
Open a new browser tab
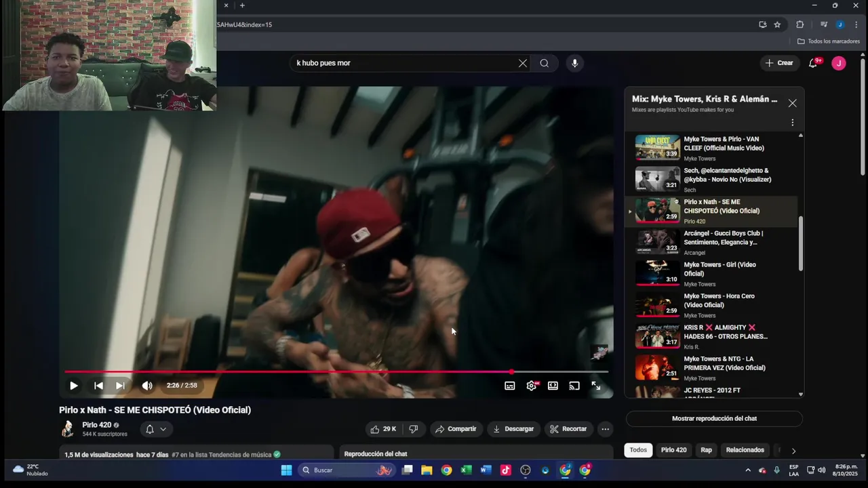[242, 5]
